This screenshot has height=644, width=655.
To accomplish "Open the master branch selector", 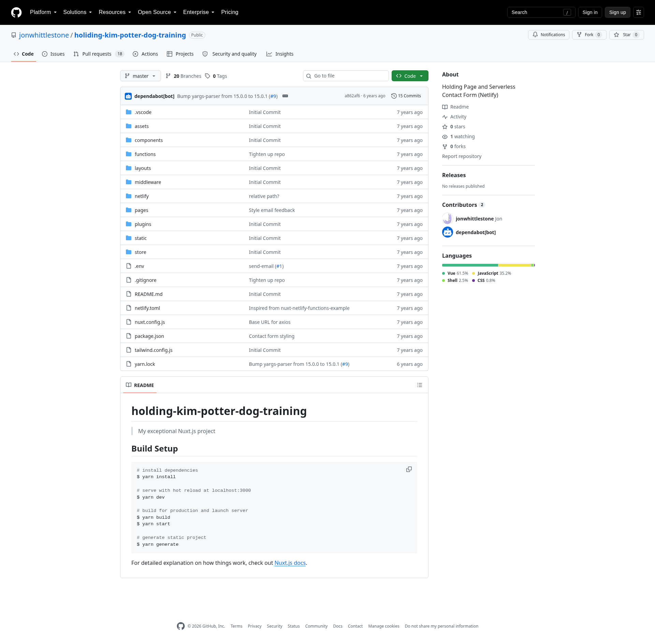I will click(x=141, y=76).
